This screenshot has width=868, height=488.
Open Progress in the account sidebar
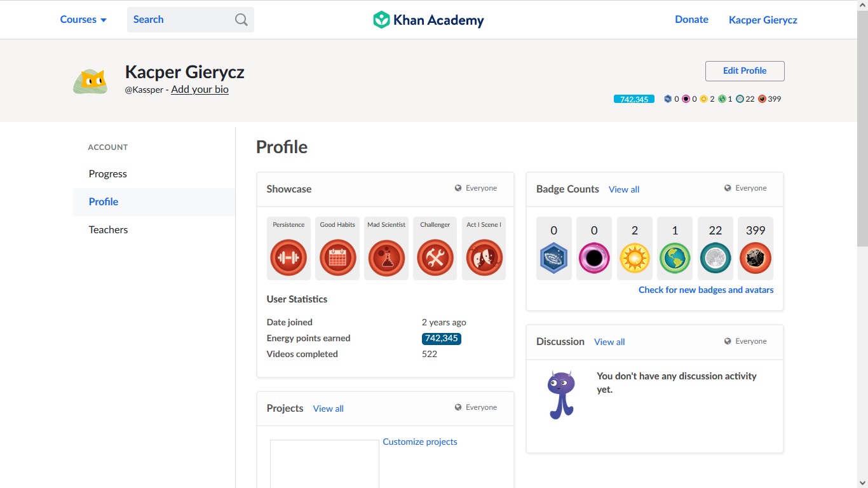click(154, 174)
